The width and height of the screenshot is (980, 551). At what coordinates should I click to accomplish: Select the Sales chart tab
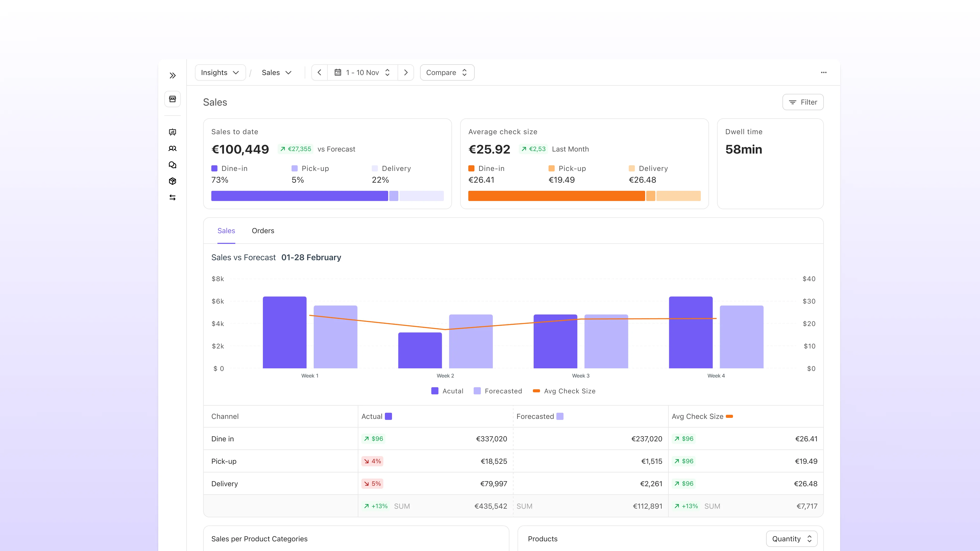(x=226, y=231)
